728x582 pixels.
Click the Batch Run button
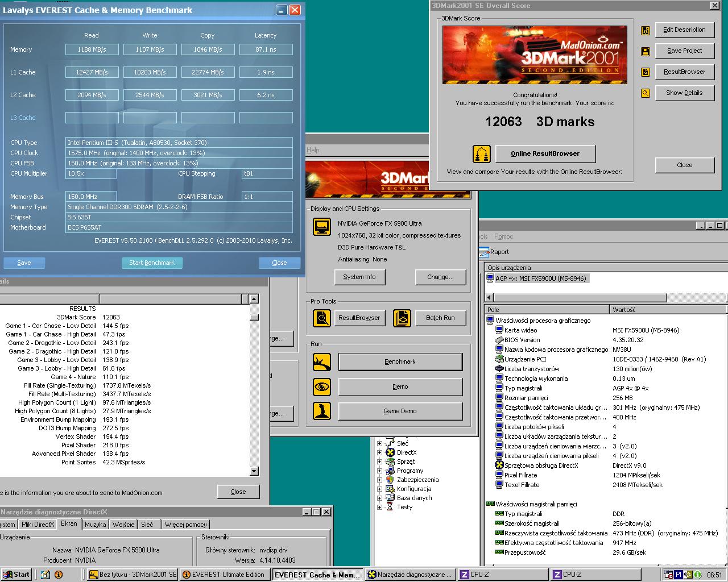440,318
